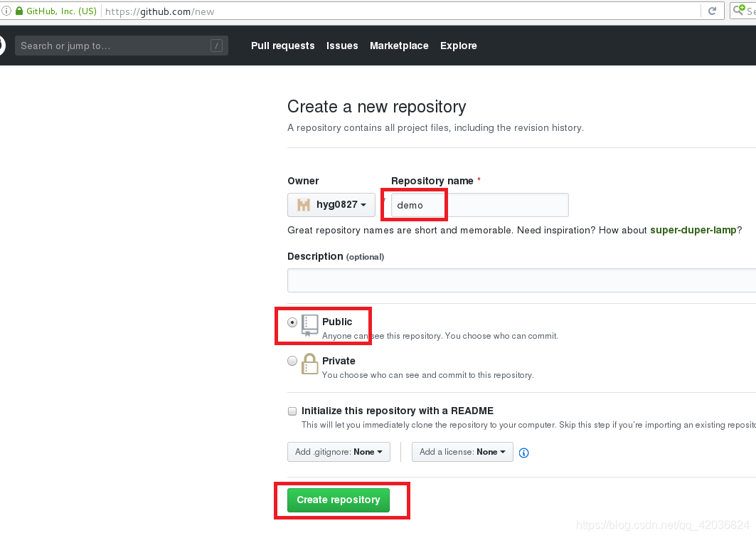Click the slash shortcut icon in search

(216, 46)
